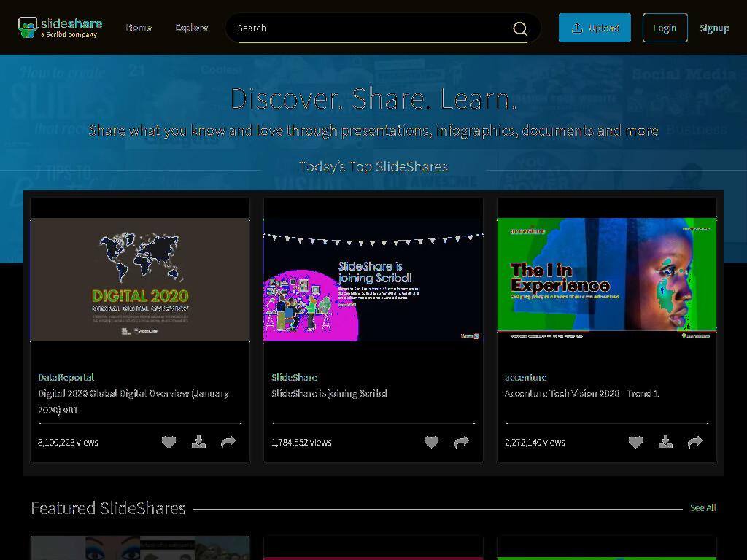
Task: Open the Digital 2020 world map thumbnail
Action: pos(140,279)
